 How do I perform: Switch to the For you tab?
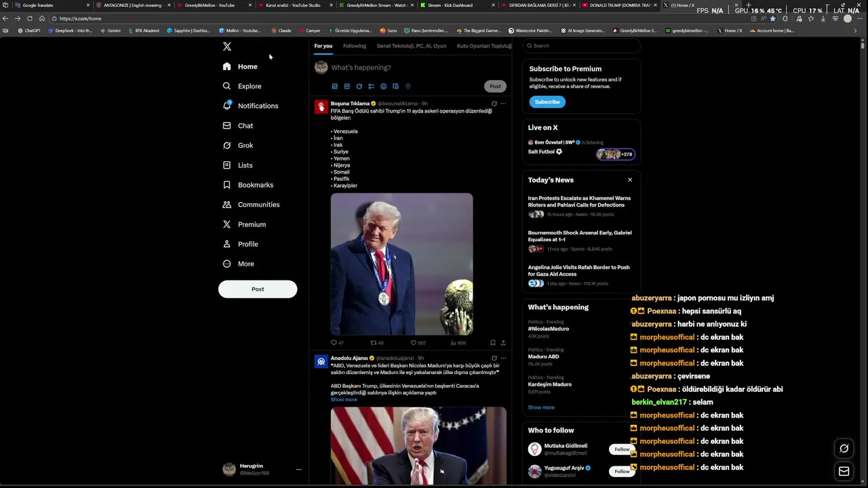pos(323,46)
